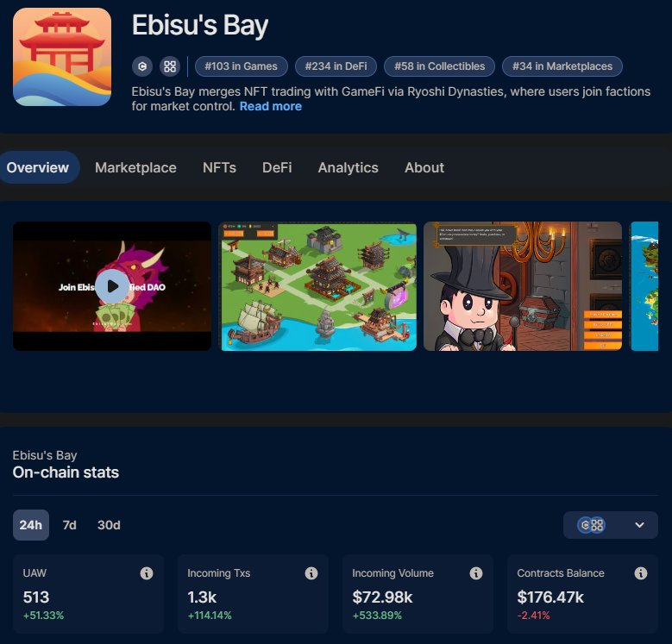Click the #103 in Games badge

coord(242,66)
